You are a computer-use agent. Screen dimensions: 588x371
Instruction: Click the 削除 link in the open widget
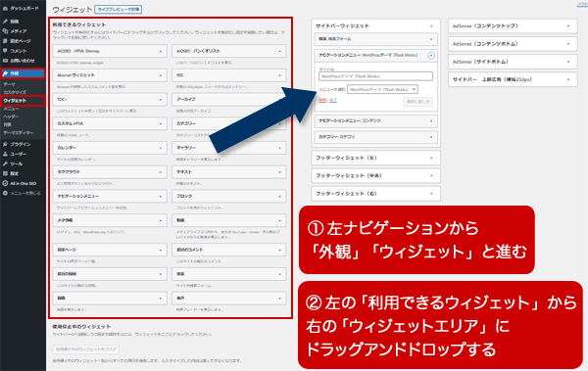[322, 100]
